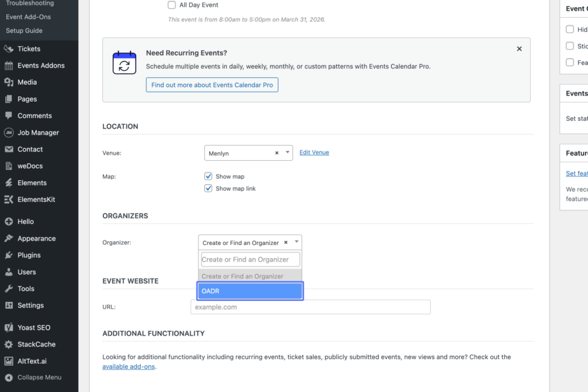Image resolution: width=588 pixels, height=392 pixels.
Task: Click the ADDITIONAL FUNCTIONALITY heading
Action: point(153,333)
